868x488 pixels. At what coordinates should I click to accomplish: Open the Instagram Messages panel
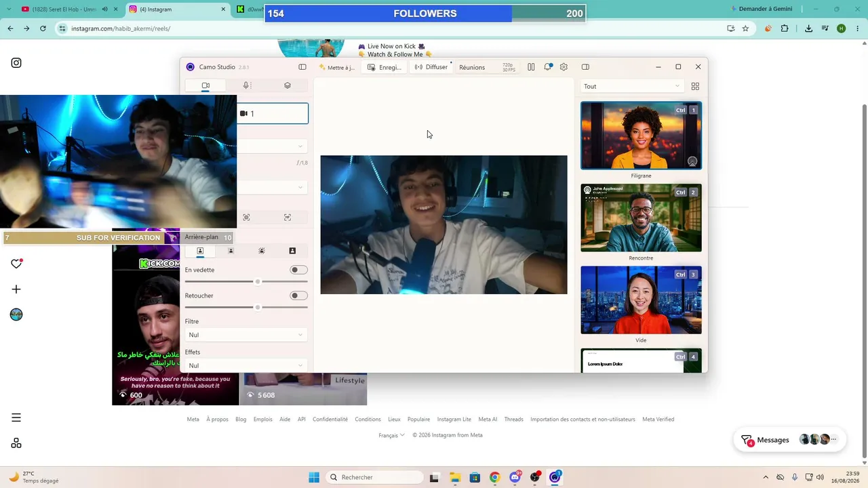pos(791,440)
